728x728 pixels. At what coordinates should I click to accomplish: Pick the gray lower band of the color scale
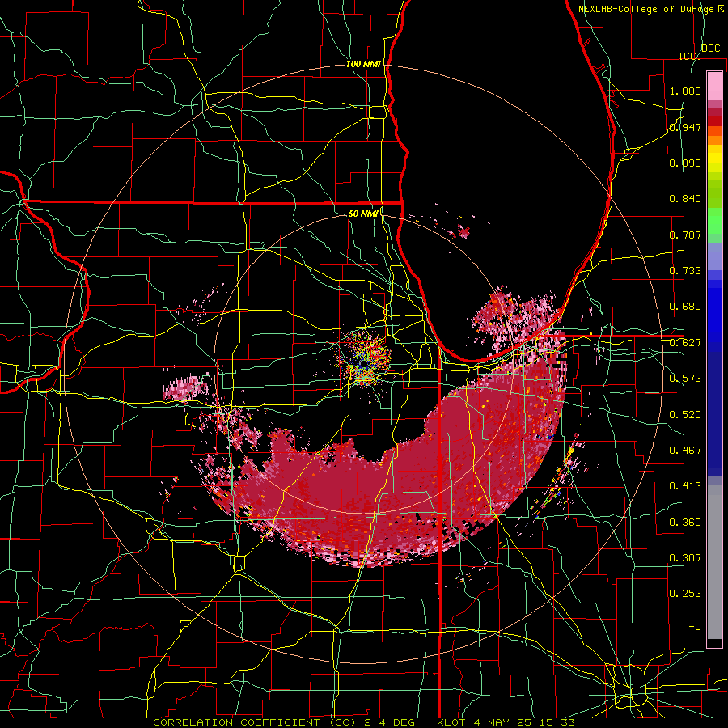tap(714, 562)
